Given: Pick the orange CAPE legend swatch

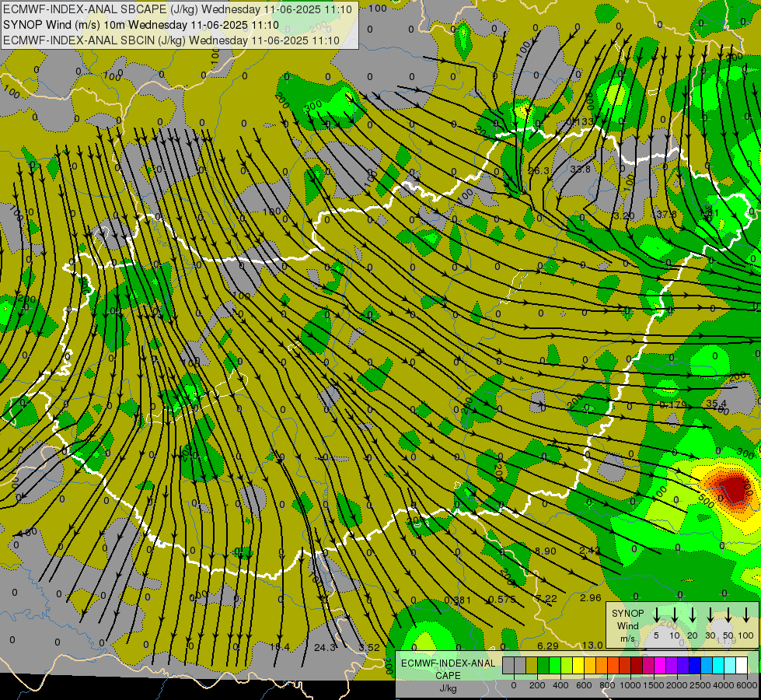Looking at the screenshot, I should pyautogui.click(x=602, y=666).
